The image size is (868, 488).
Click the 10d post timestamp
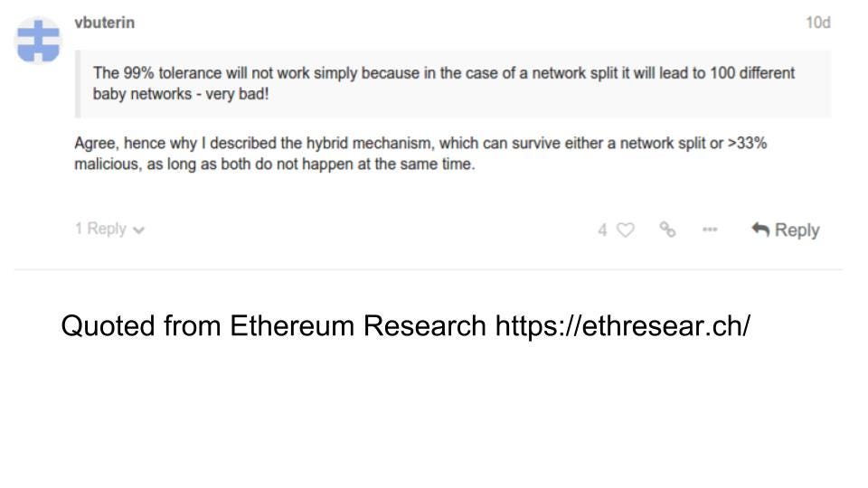click(818, 23)
